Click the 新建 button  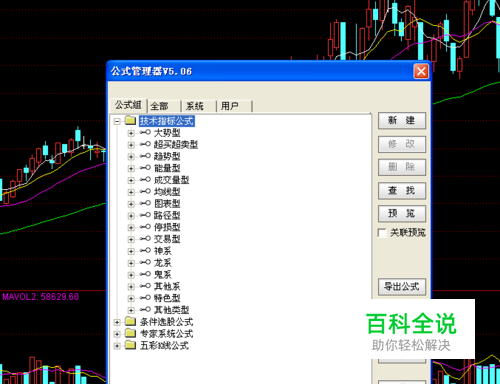402,120
